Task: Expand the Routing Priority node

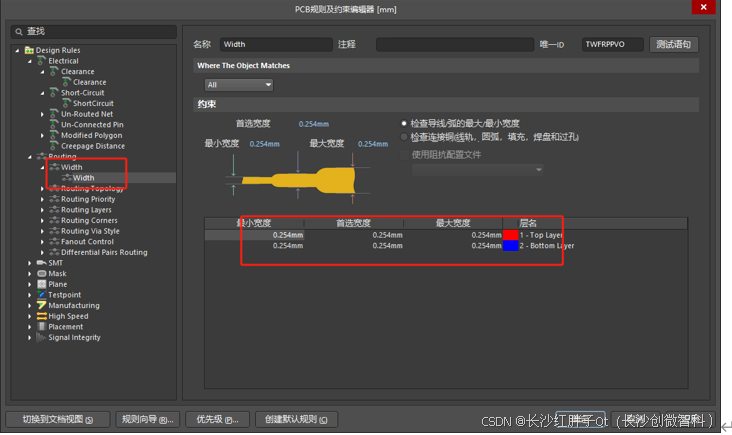Action: coord(42,199)
